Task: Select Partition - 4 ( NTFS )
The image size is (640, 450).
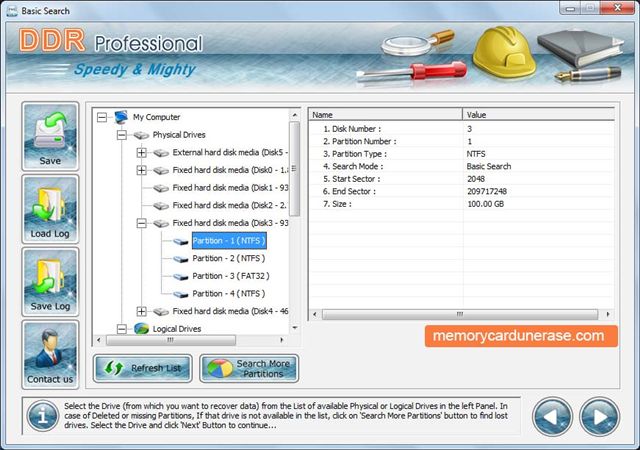Action: tap(229, 294)
